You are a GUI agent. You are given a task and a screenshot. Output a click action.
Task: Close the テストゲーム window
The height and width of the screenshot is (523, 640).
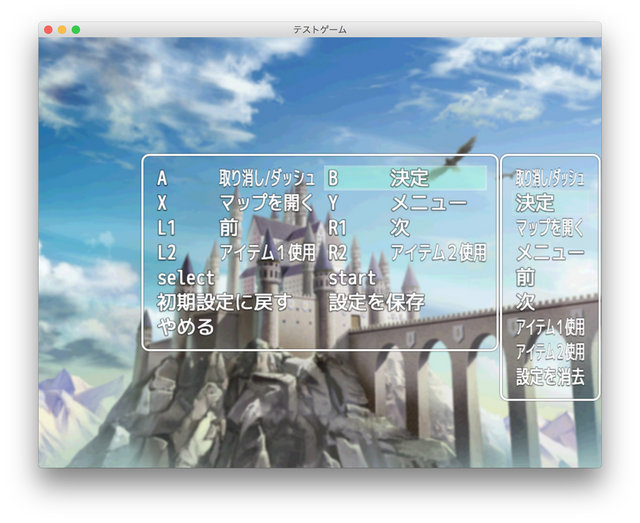tap(48, 30)
